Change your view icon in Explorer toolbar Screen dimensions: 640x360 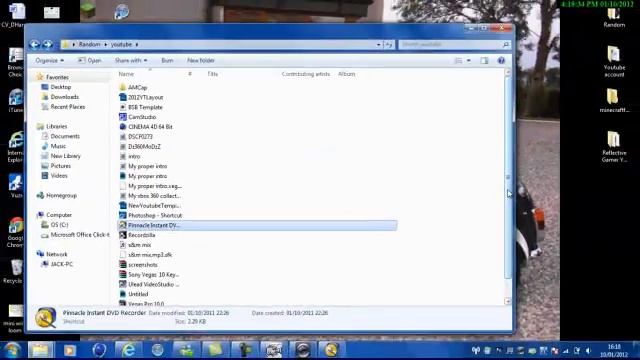[x=458, y=60]
